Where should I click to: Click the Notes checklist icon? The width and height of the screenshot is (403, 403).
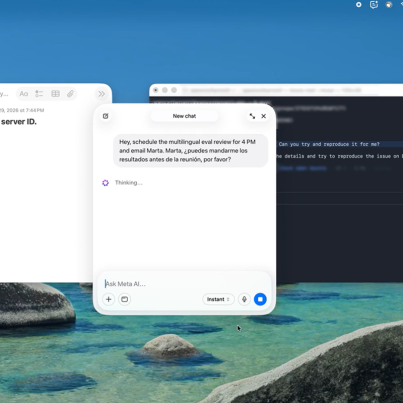coord(39,94)
